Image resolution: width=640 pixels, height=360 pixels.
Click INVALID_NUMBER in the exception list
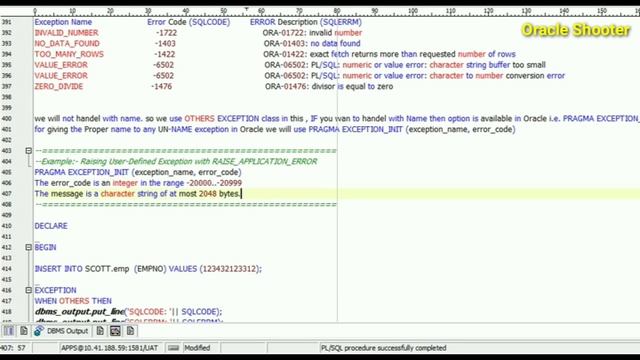click(67, 33)
